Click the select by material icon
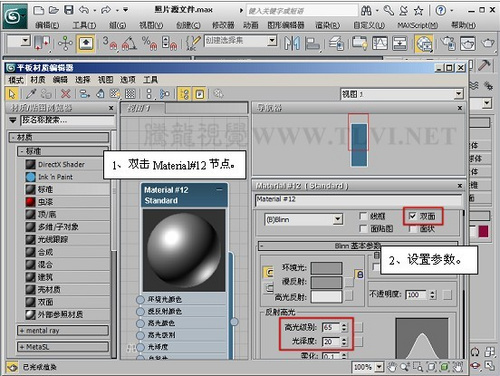Image resolution: width=500 pixels, height=376 pixels. click(218, 94)
